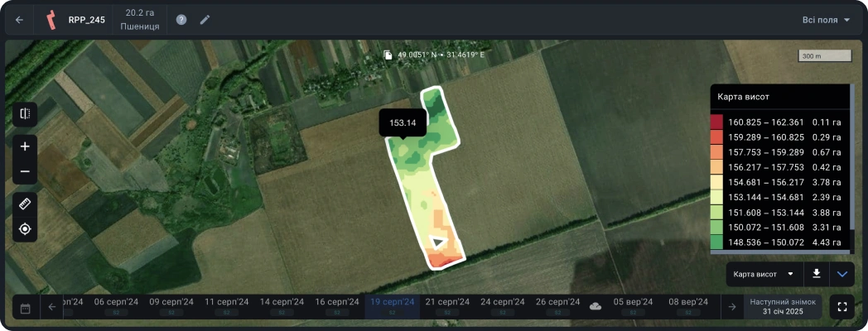Select the ruler measurement tool

coord(25,204)
